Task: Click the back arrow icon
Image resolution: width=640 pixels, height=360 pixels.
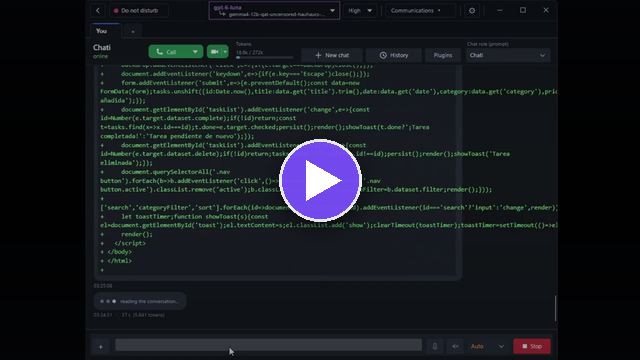Action: (98, 11)
